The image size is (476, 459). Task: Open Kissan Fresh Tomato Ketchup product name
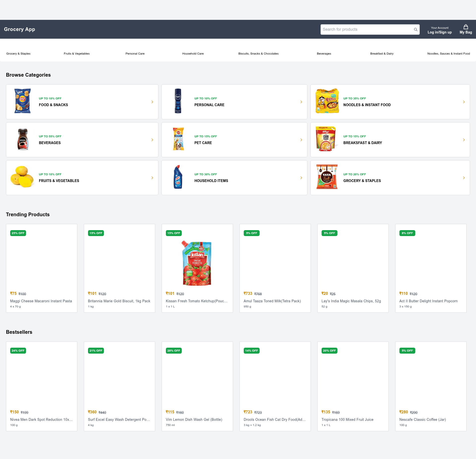pos(197,301)
